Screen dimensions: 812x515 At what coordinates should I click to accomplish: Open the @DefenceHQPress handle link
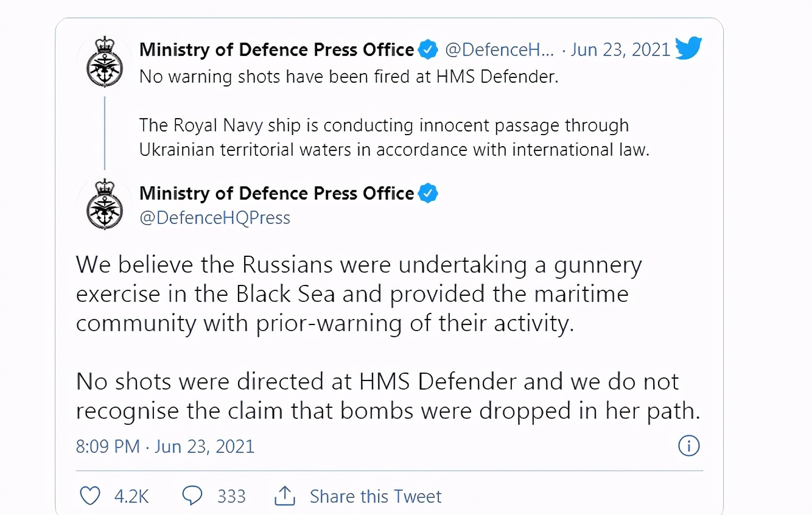(x=215, y=217)
